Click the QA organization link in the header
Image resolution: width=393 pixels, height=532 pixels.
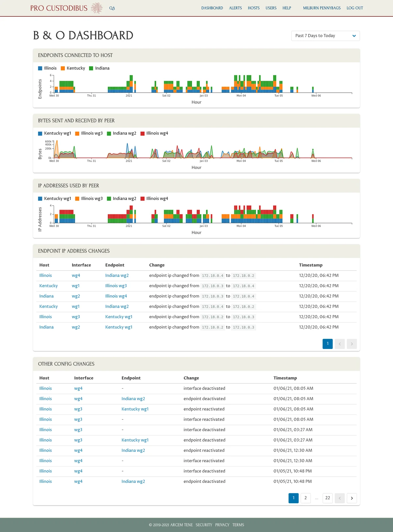[112, 8]
